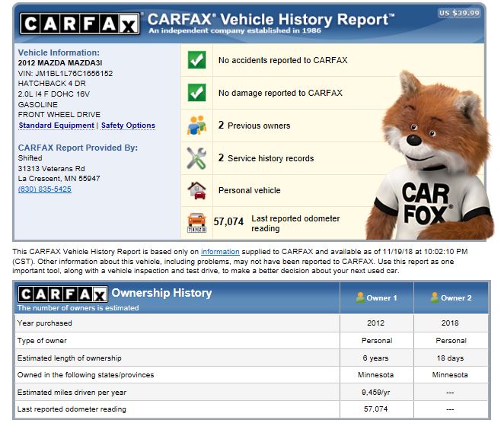Image resolution: width=504 pixels, height=423 pixels.
Task: Click the green checkmark next to No accidents
Action: click(x=196, y=60)
